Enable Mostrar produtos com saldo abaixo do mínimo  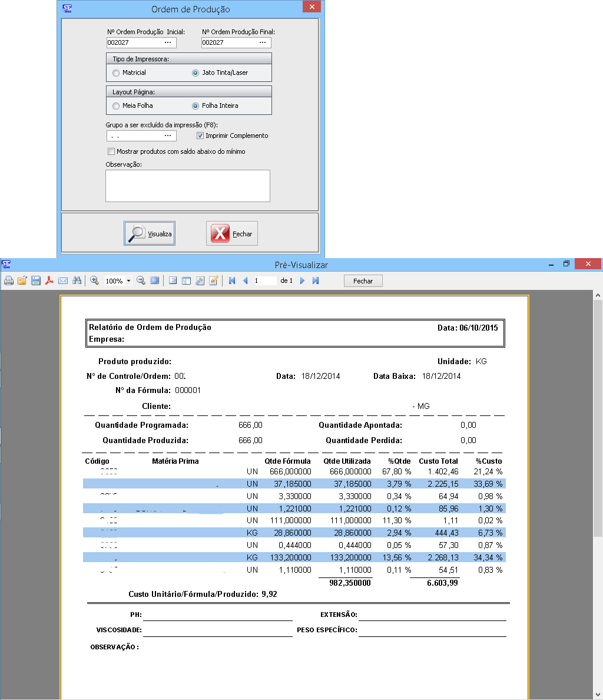pos(112,152)
